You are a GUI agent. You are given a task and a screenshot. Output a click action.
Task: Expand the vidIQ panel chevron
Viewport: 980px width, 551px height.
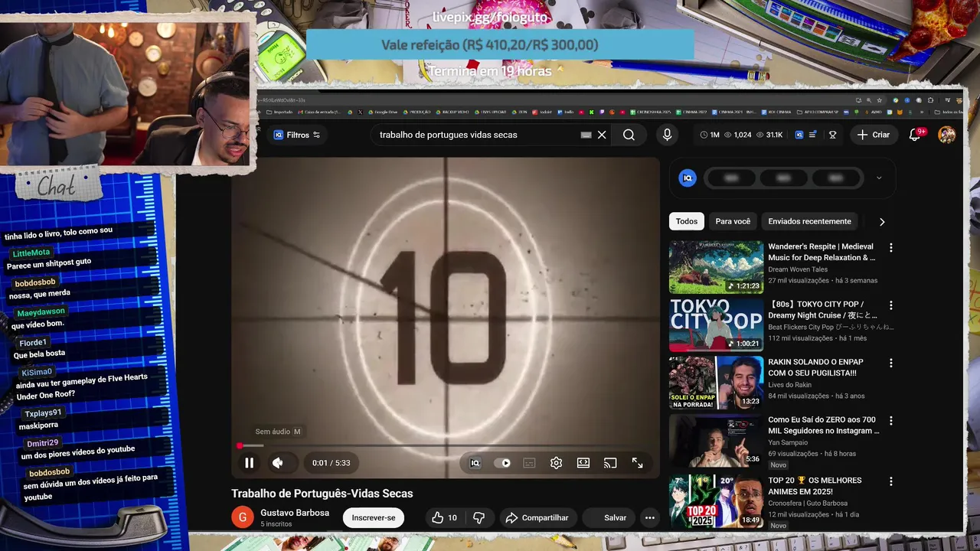[x=879, y=178]
